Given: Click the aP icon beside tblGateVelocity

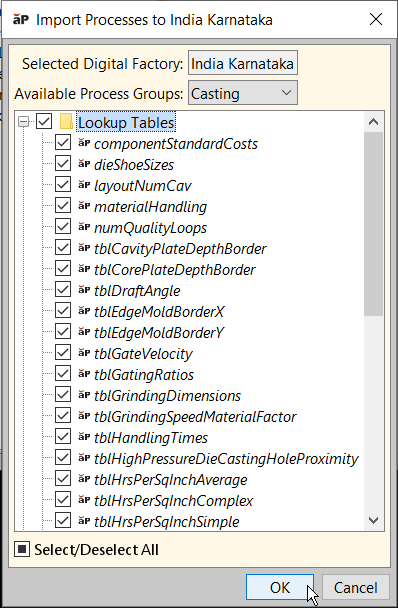Looking at the screenshot, I should coord(84,352).
